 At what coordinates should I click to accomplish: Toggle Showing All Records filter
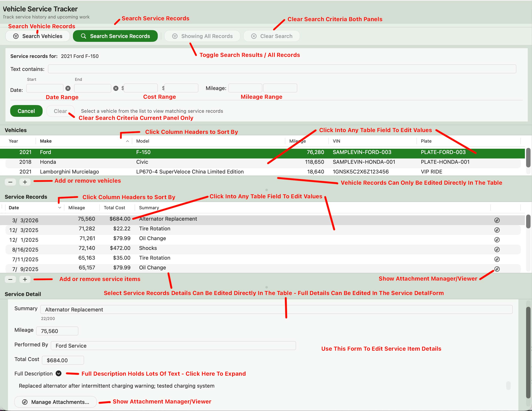(202, 36)
